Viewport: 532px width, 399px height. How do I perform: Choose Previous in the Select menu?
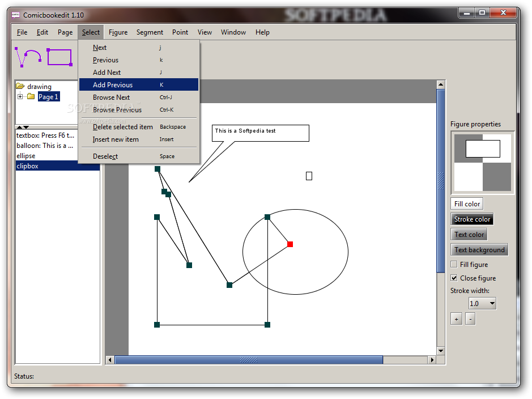coord(139,60)
